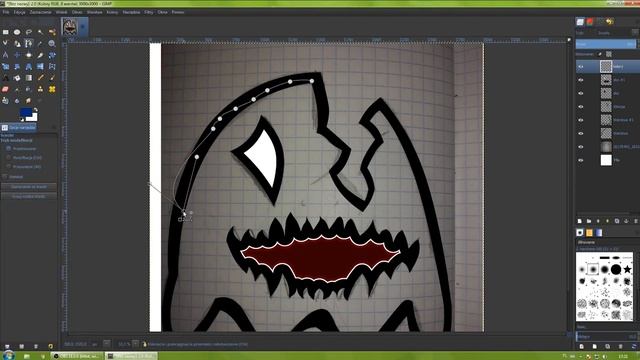Screen dimensions: 640x360
Task: Click Zaznaczenie ze ścieżki button
Action: point(29,187)
